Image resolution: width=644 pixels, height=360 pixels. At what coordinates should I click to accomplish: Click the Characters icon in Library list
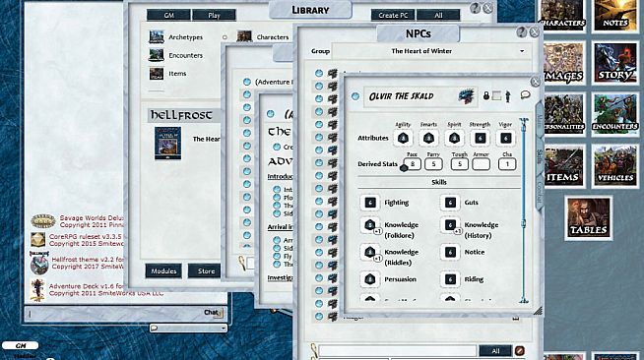pyautogui.click(x=244, y=36)
